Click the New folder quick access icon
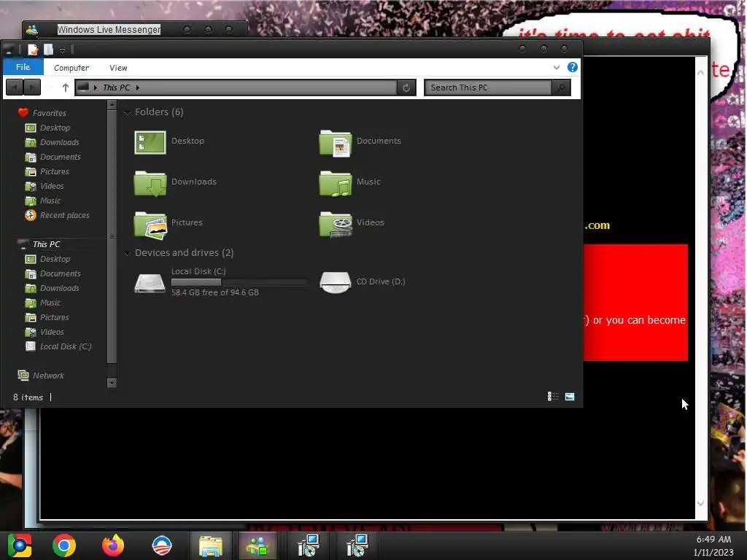The width and height of the screenshot is (747, 560). [x=49, y=49]
